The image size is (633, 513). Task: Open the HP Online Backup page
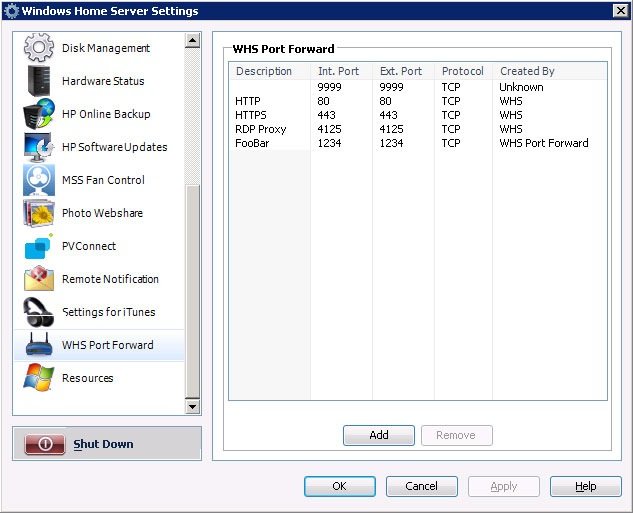point(106,114)
